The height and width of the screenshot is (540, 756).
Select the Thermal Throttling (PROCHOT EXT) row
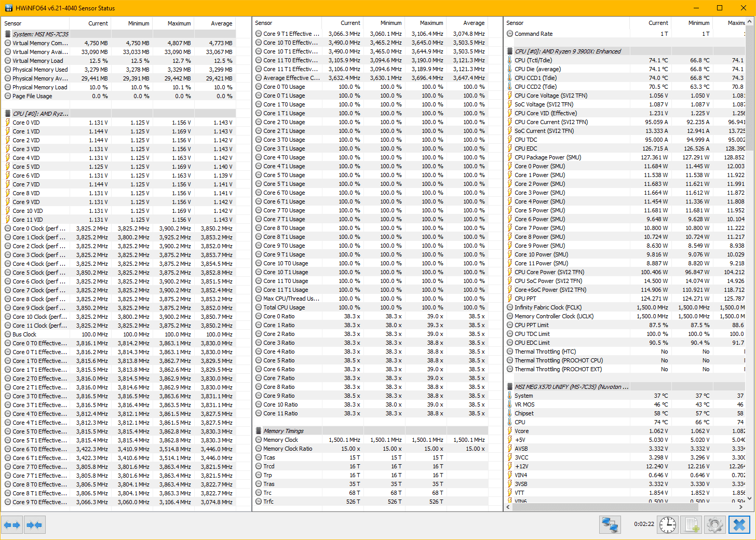tap(625, 369)
